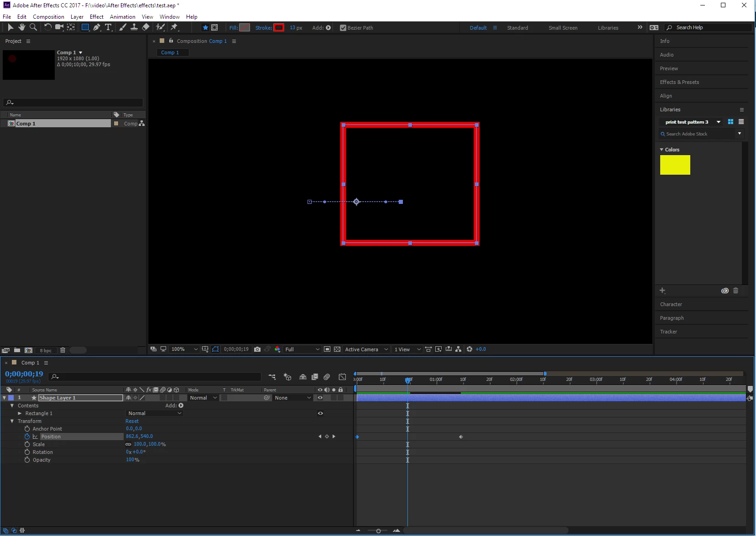Toggle the scale constrain proportions link
This screenshot has height=536, width=756.
click(128, 444)
